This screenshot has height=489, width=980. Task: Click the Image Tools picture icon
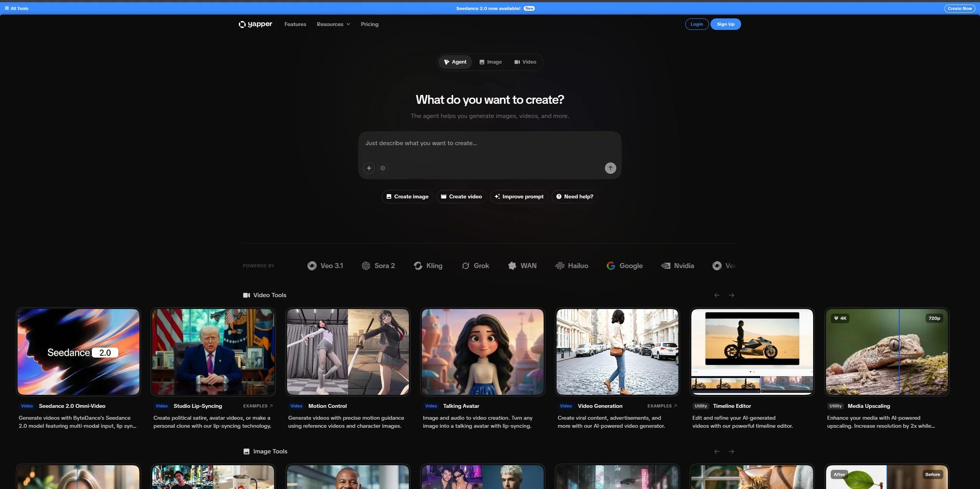click(x=247, y=451)
